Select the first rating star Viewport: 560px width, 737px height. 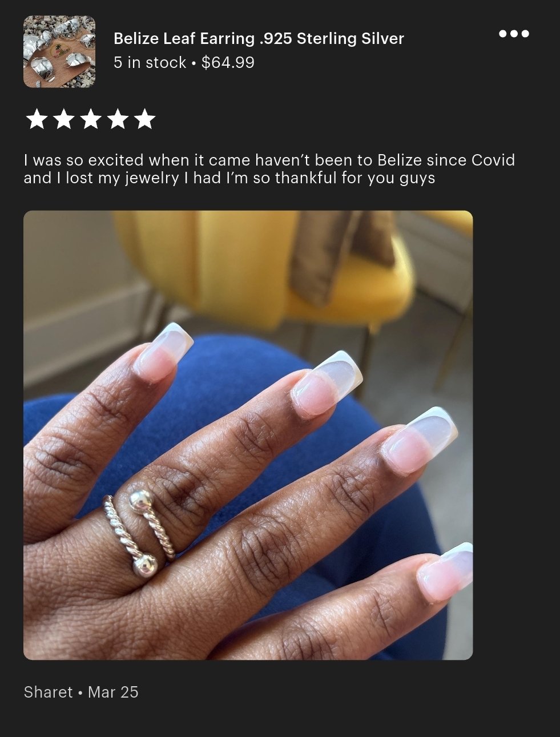37,119
